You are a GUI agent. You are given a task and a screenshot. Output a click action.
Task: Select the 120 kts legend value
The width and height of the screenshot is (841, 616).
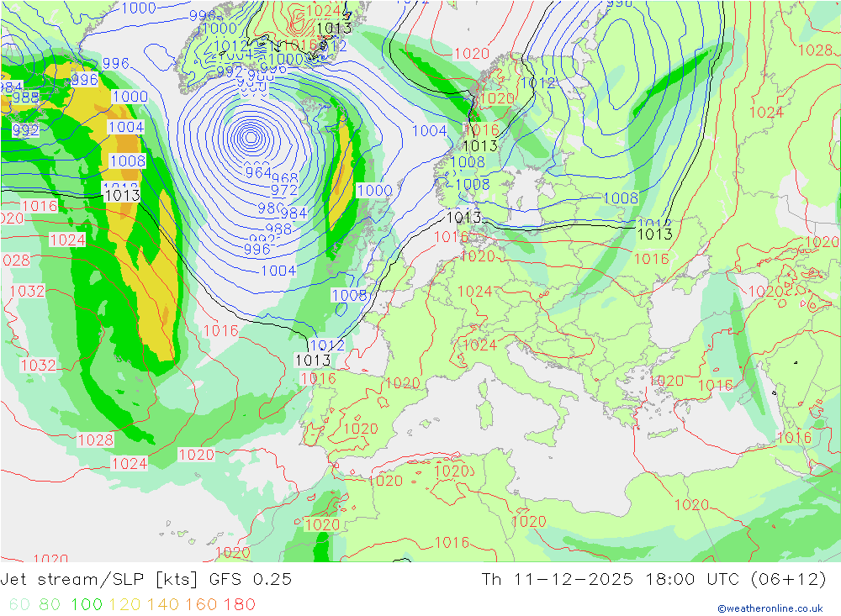(x=124, y=605)
